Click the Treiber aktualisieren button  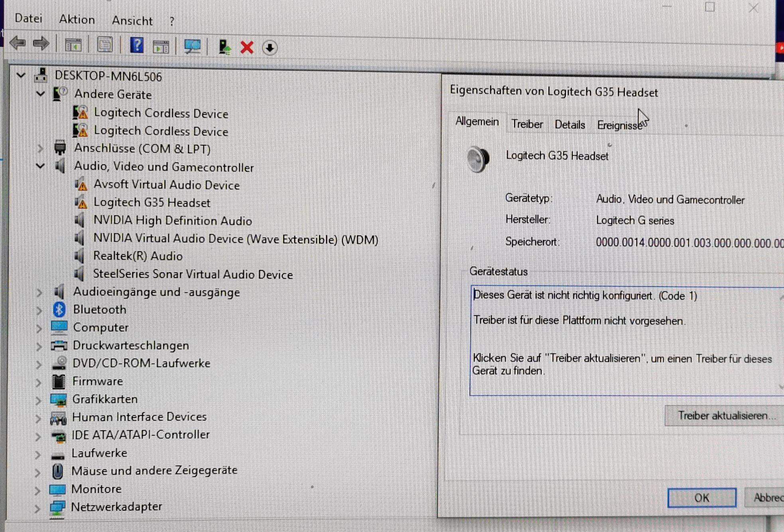(x=724, y=416)
